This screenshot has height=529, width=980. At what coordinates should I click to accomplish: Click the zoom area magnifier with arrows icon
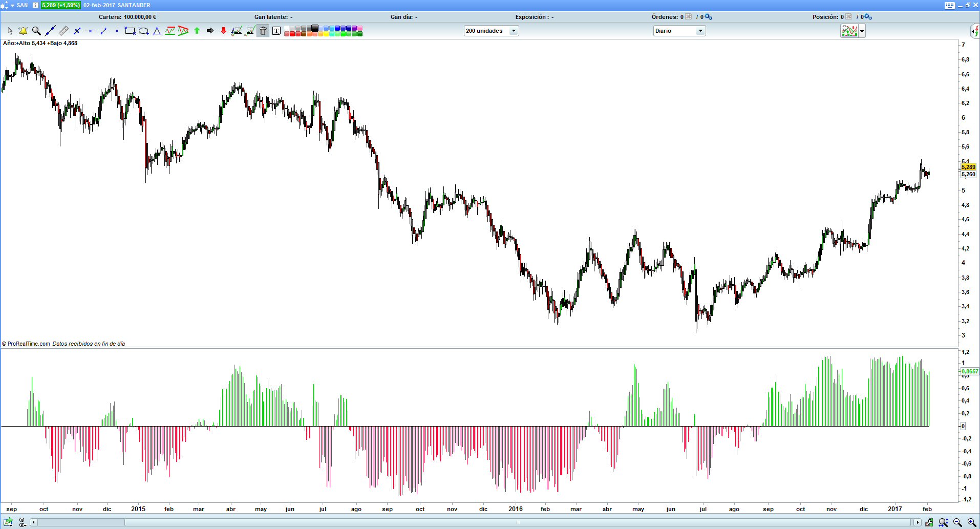[x=943, y=522]
